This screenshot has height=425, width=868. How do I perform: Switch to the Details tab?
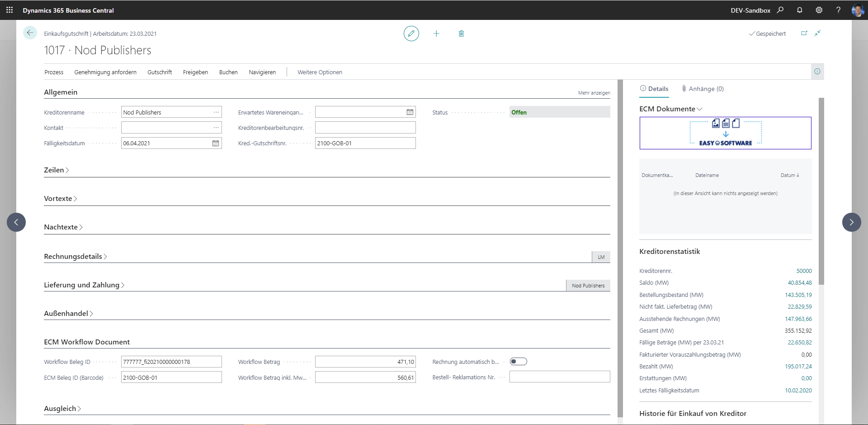(654, 89)
